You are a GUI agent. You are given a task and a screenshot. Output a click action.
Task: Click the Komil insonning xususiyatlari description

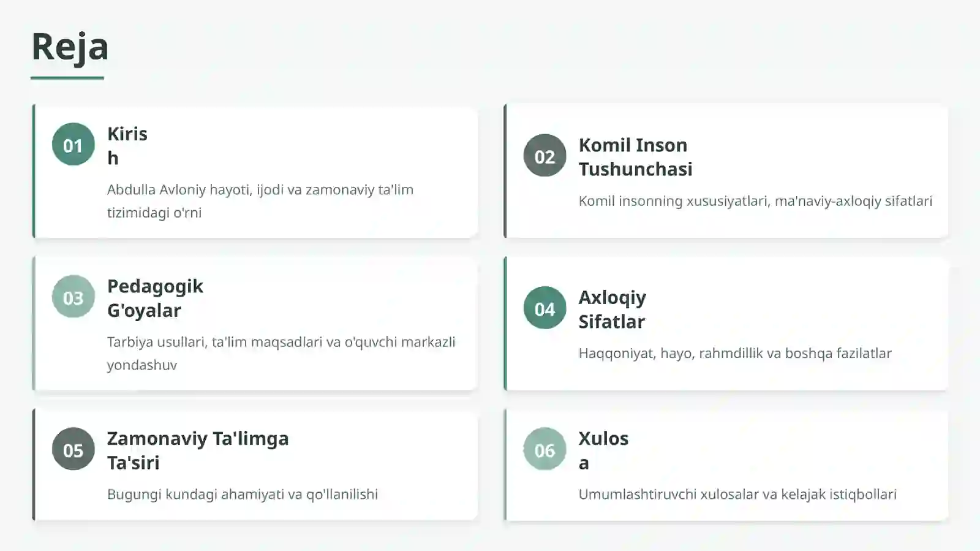[755, 201]
